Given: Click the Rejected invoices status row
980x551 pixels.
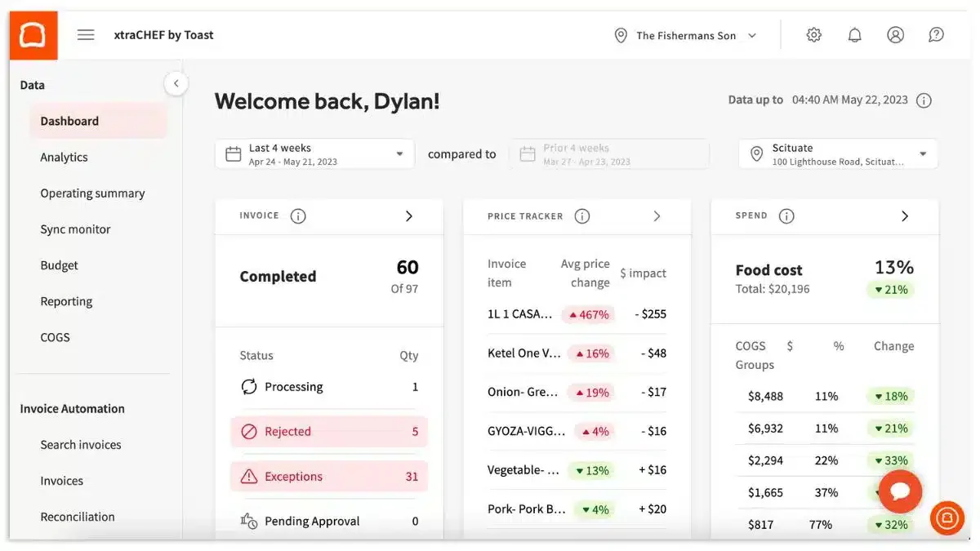Looking at the screenshot, I should (329, 432).
